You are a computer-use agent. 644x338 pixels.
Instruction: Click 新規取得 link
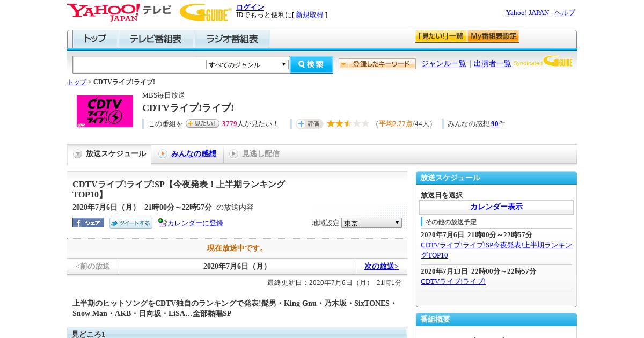(x=310, y=15)
